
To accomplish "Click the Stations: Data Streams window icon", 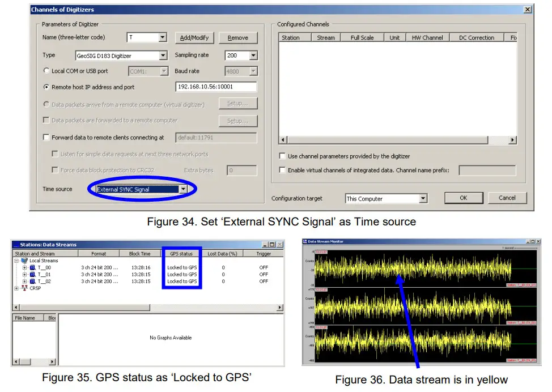I will (x=16, y=245).
